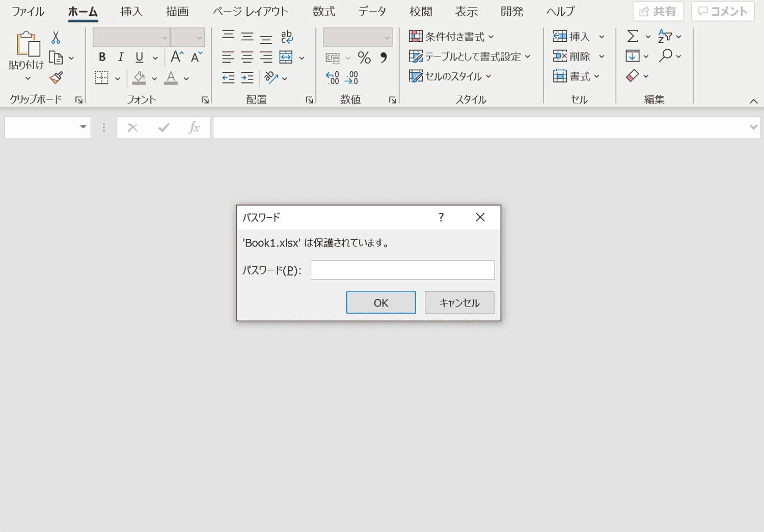Click the Delete cells (削除) button
This screenshot has height=532, width=764.
571,57
